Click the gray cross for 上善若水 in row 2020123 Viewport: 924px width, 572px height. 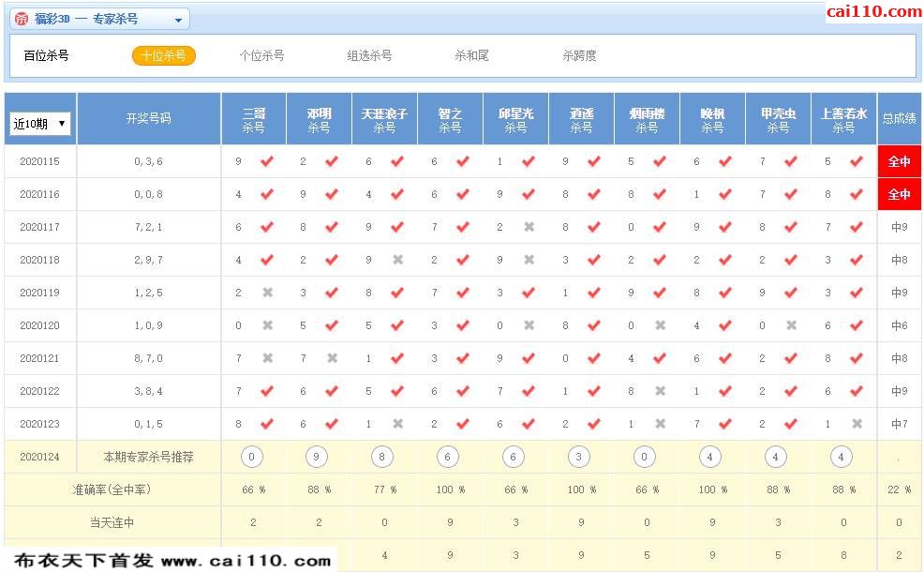(857, 424)
